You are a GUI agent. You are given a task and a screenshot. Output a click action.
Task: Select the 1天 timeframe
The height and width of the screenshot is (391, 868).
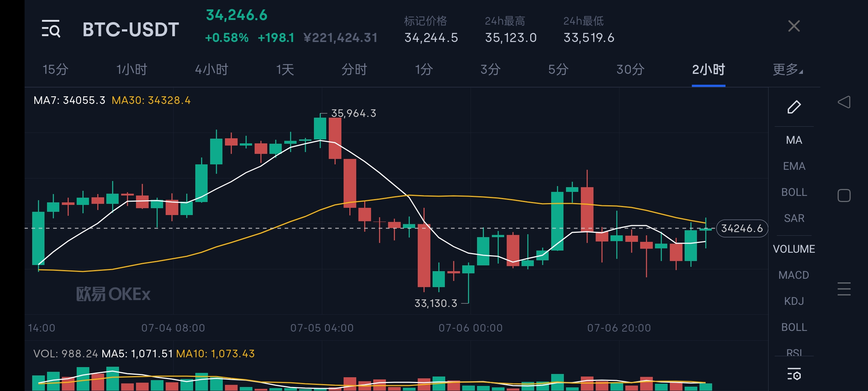(x=285, y=70)
